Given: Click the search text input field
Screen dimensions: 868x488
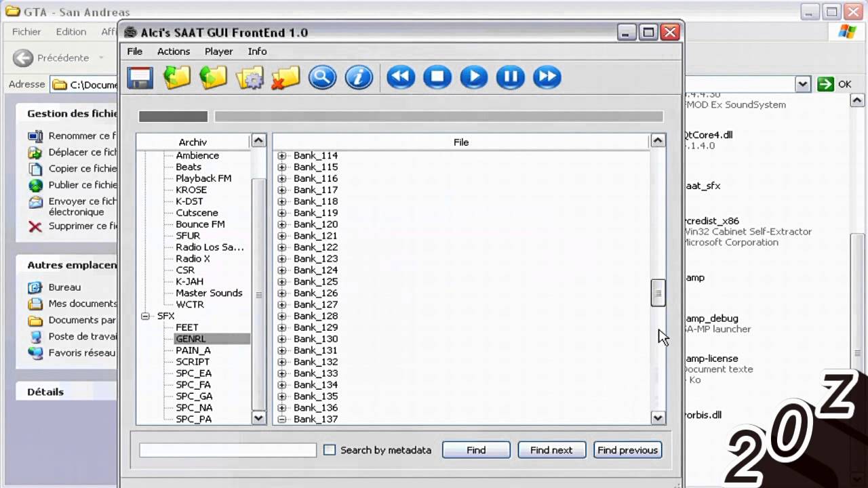Looking at the screenshot, I should 228,450.
